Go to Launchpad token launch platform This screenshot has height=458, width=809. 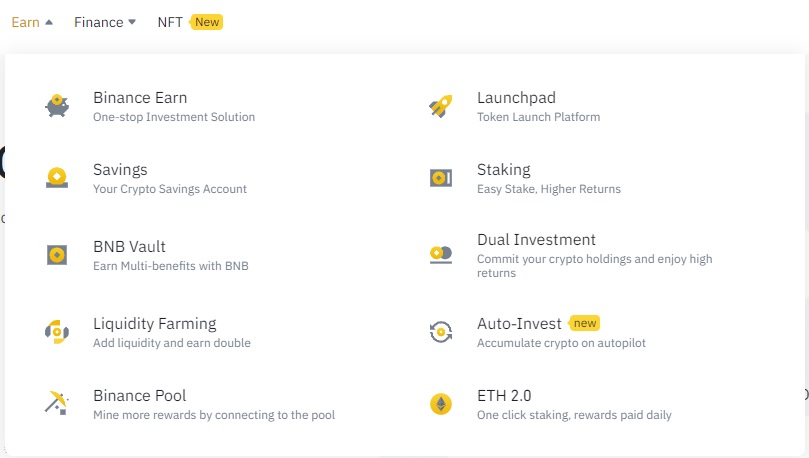[x=516, y=98]
